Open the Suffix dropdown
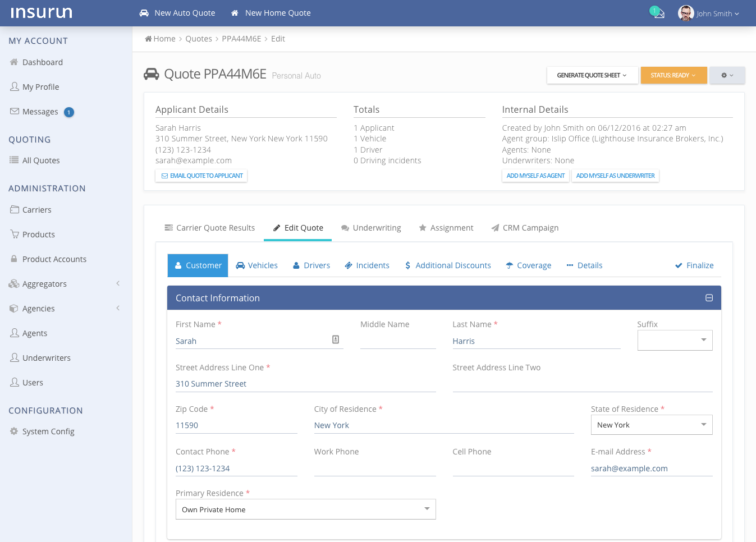 point(675,340)
